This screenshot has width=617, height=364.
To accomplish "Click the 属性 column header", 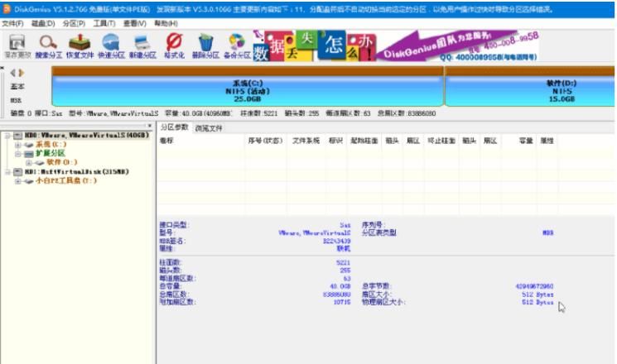I will coord(547,141).
